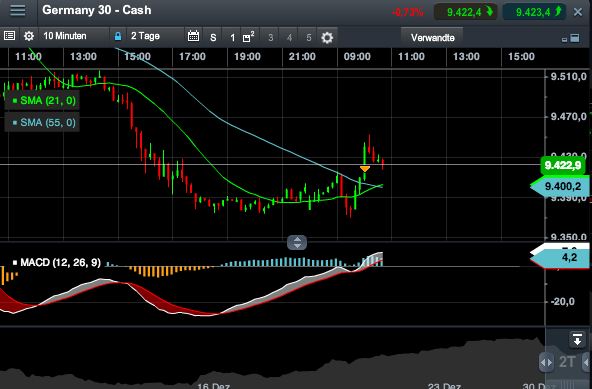
Task: Open the calendar date picker
Action: coord(194,36)
